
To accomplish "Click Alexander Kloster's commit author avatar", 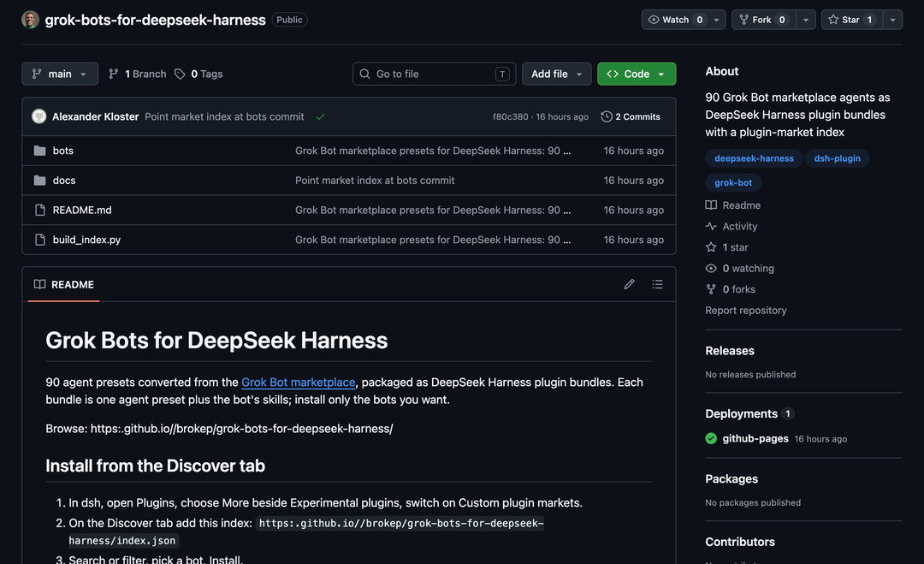I will click(x=38, y=116).
